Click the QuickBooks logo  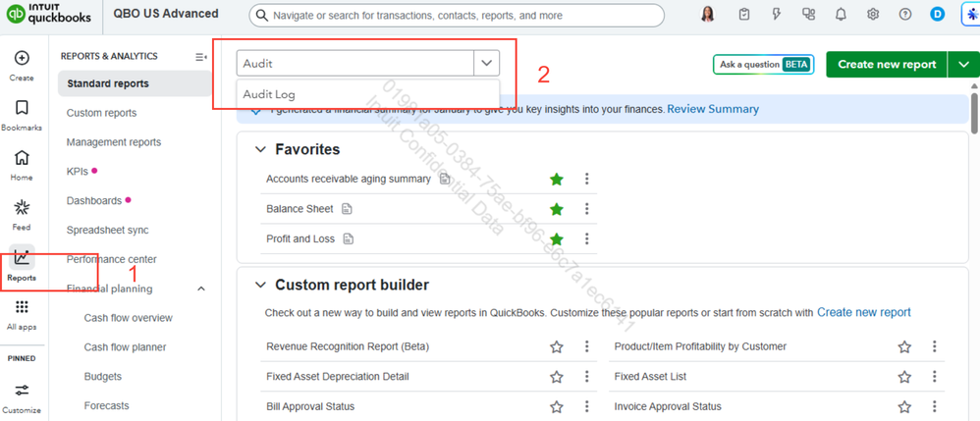point(51,15)
